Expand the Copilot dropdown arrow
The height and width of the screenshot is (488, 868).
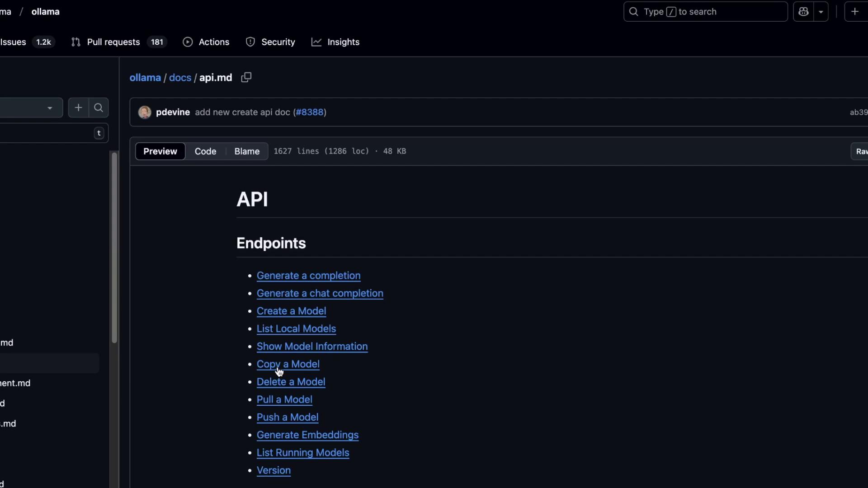click(821, 12)
